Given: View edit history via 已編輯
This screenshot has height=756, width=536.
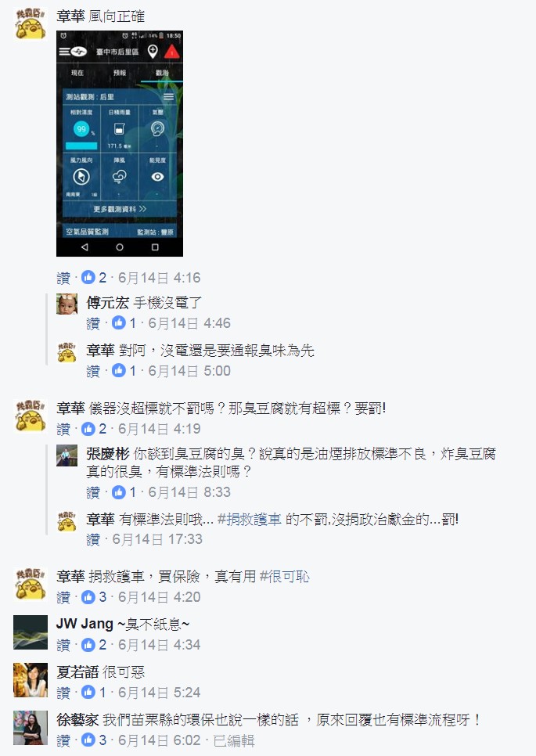Looking at the screenshot, I should pos(234,740).
